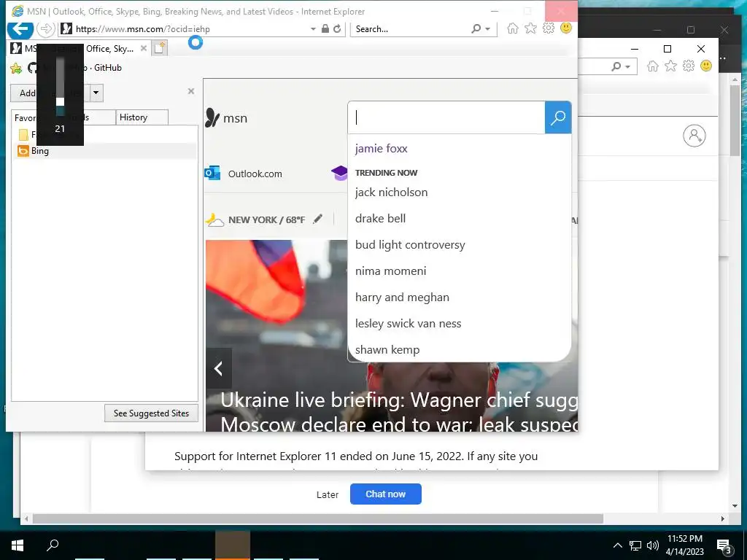Screen dimensions: 747x560
Task: Show hidden system tray icons
Action: pos(617,545)
